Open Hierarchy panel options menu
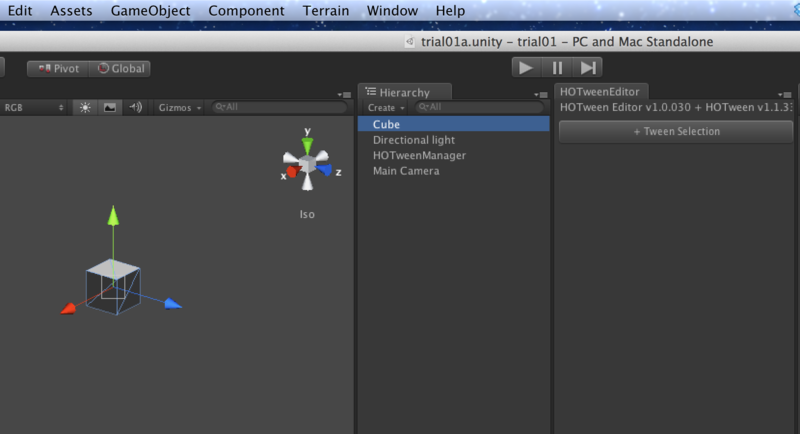This screenshot has height=434, width=800. [x=541, y=95]
